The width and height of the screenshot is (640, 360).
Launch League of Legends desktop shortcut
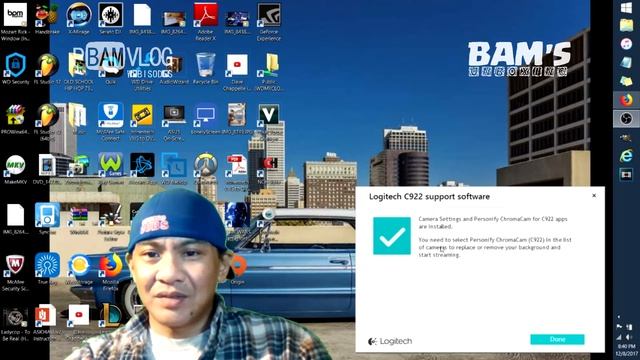111,320
